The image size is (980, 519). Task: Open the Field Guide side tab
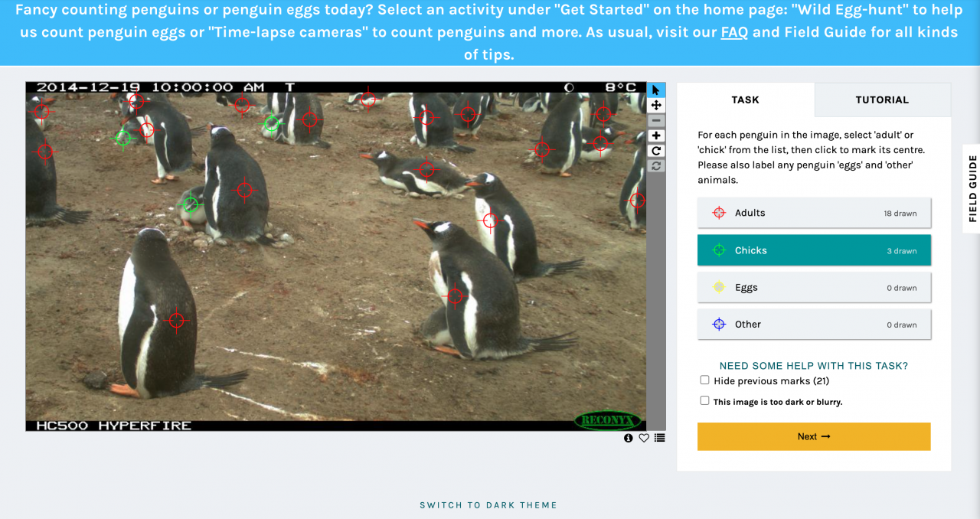coord(972,188)
